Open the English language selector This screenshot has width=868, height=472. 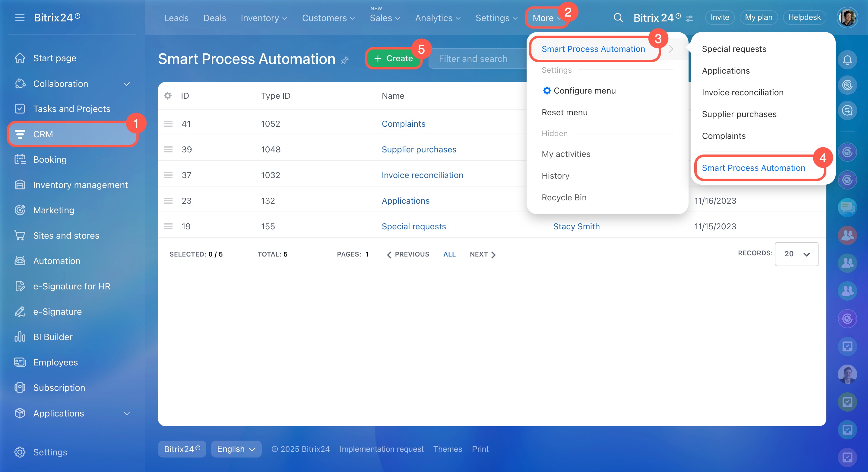tap(236, 449)
